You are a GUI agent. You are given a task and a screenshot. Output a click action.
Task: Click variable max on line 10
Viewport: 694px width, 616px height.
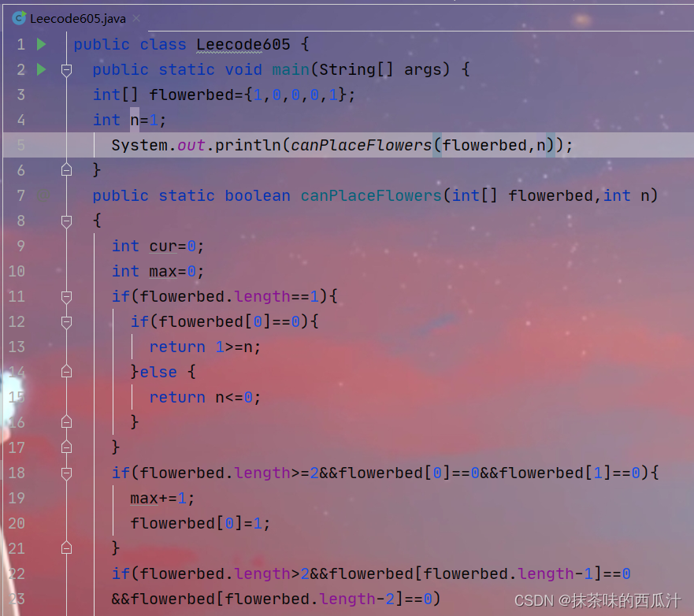(x=163, y=271)
